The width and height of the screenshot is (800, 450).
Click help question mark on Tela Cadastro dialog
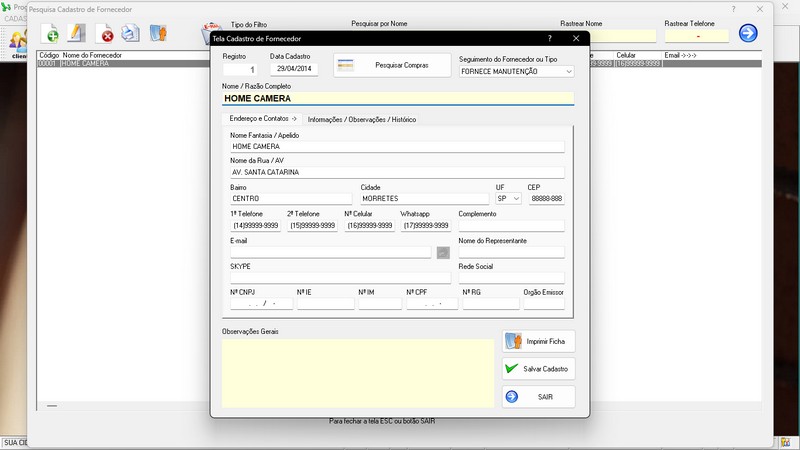549,38
